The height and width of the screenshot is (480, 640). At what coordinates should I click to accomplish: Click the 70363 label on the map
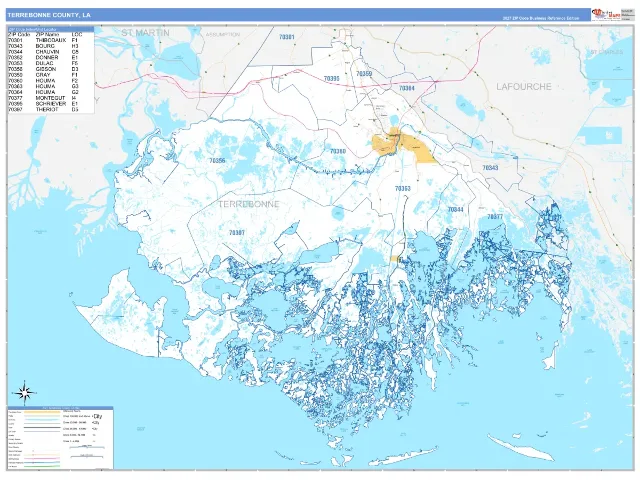coord(402,189)
